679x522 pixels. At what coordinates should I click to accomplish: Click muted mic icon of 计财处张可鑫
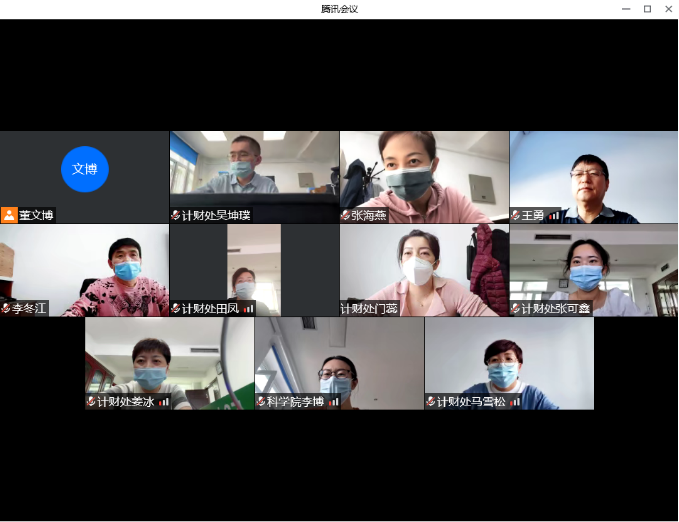pyautogui.click(x=515, y=308)
